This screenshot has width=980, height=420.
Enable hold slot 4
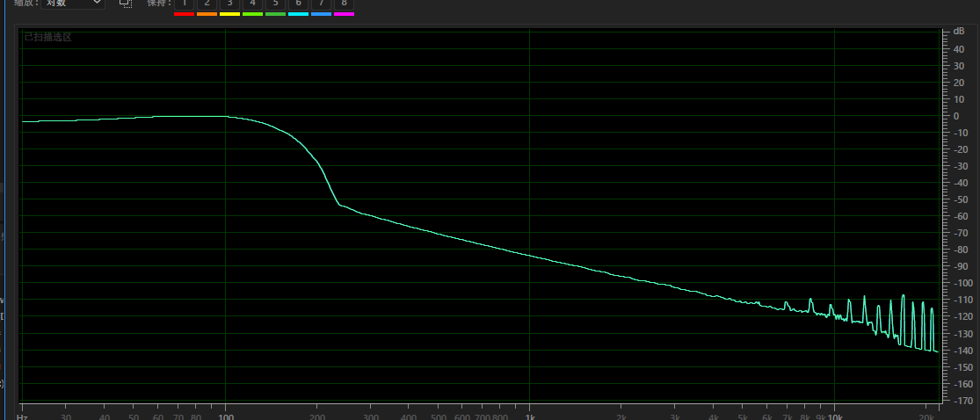point(252,4)
